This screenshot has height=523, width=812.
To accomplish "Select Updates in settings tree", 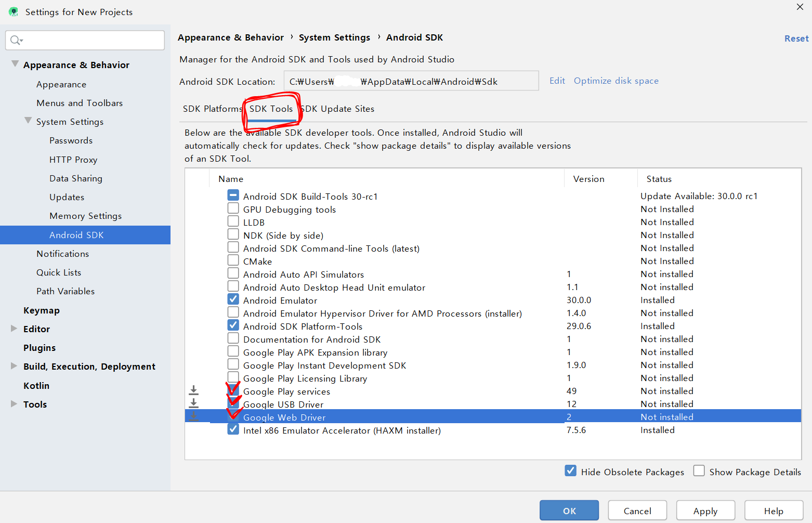I will (x=67, y=197).
